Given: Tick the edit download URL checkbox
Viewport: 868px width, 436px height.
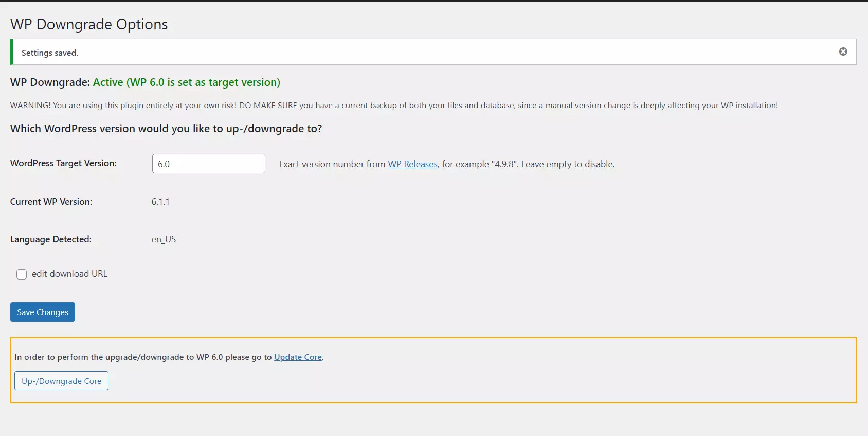Looking at the screenshot, I should tap(22, 274).
